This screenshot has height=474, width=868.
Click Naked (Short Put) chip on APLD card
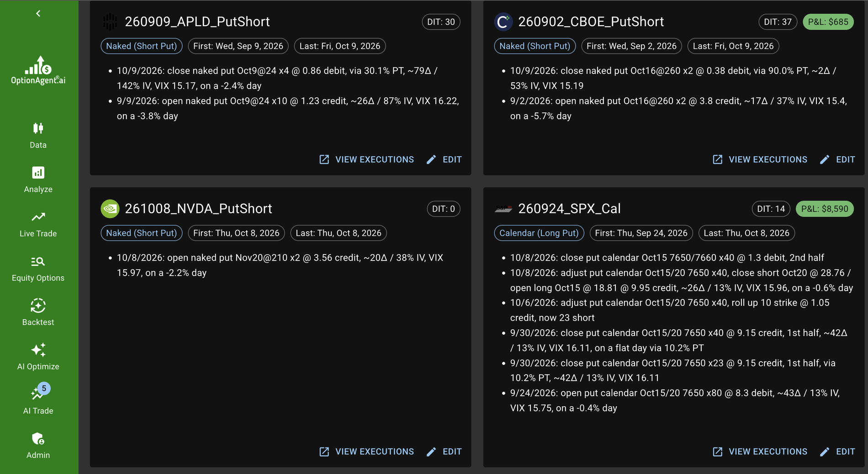(x=142, y=46)
